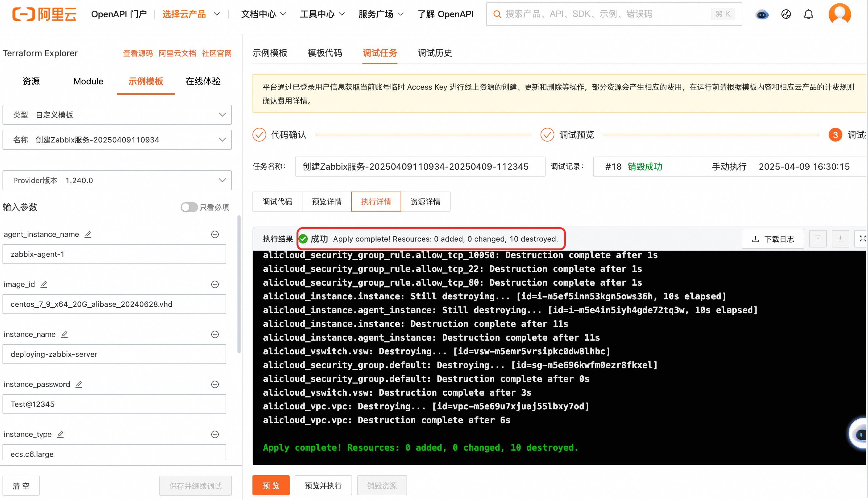Select the 资源详情 sub-tab

(x=426, y=202)
